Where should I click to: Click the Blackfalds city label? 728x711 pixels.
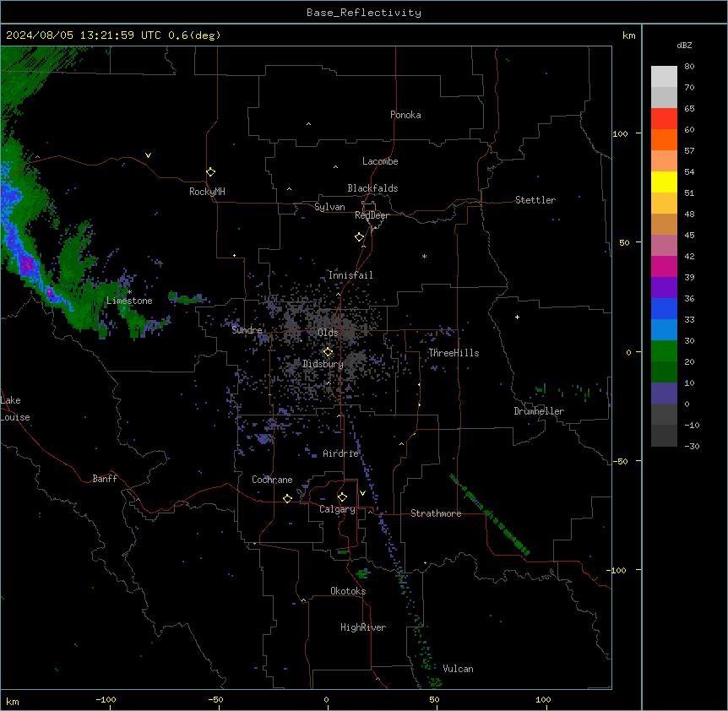click(372, 188)
